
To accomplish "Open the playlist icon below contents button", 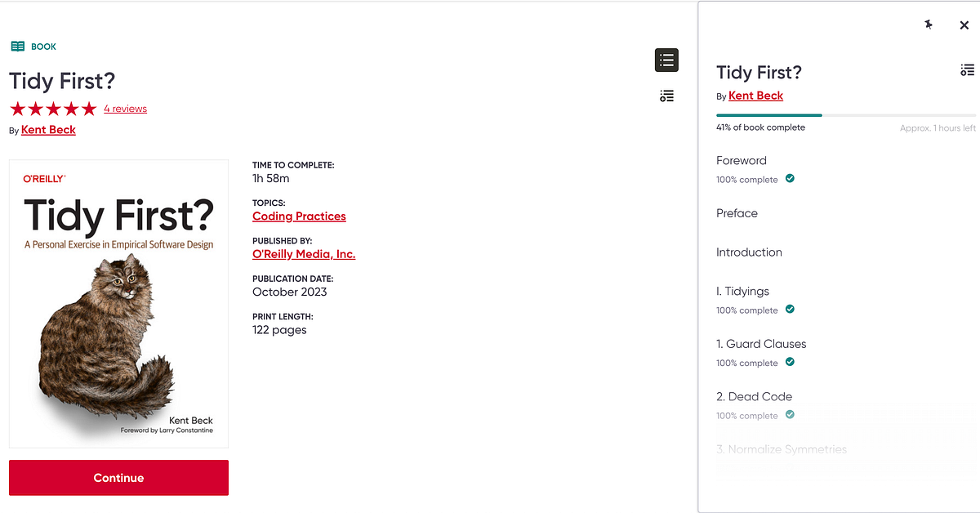I will [666, 96].
